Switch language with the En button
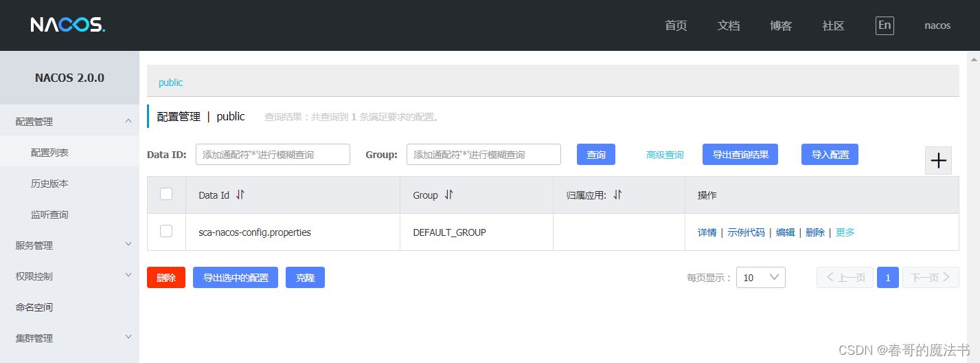 pyautogui.click(x=885, y=25)
